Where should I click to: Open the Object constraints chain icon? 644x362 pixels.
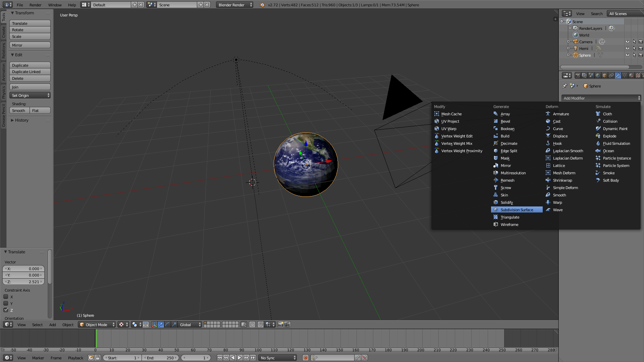[611, 75]
